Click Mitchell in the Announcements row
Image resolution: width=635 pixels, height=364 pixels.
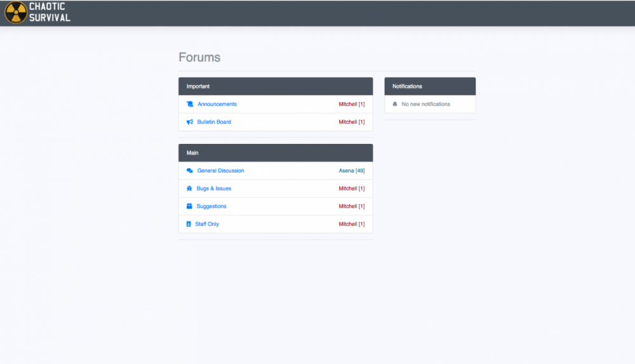[x=348, y=104]
